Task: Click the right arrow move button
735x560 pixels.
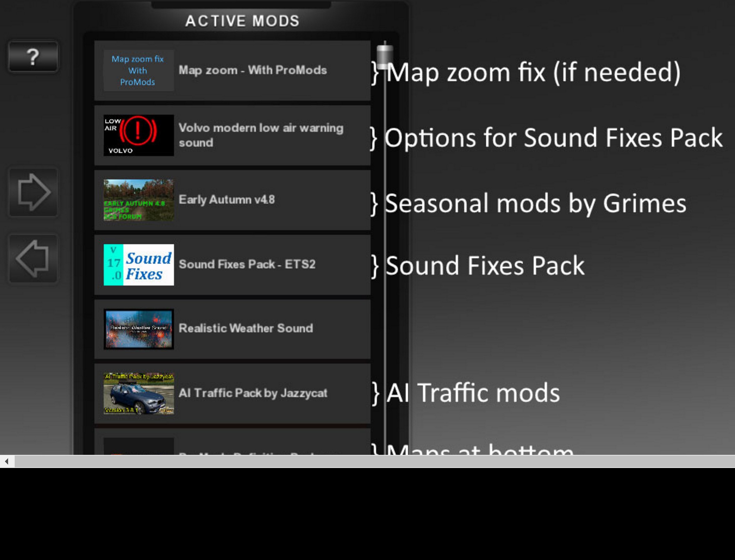Action: [33, 192]
